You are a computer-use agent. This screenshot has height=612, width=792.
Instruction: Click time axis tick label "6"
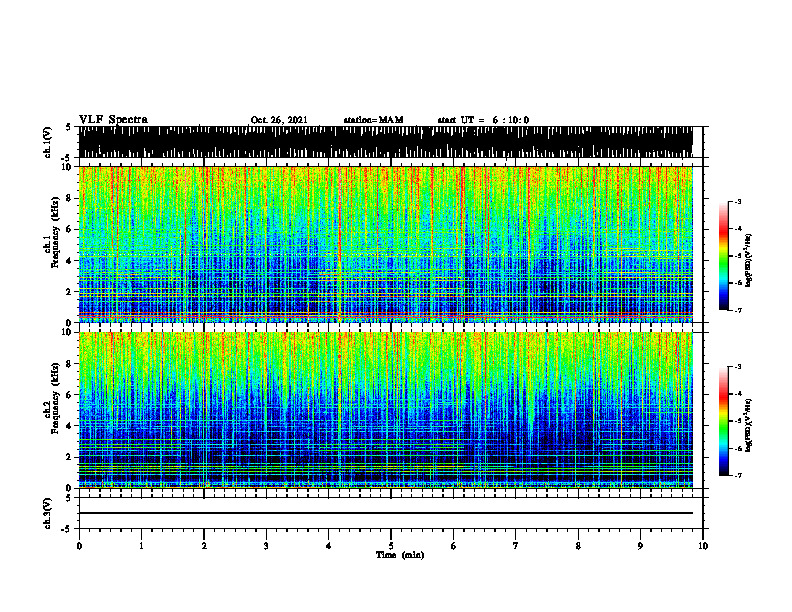click(x=453, y=546)
